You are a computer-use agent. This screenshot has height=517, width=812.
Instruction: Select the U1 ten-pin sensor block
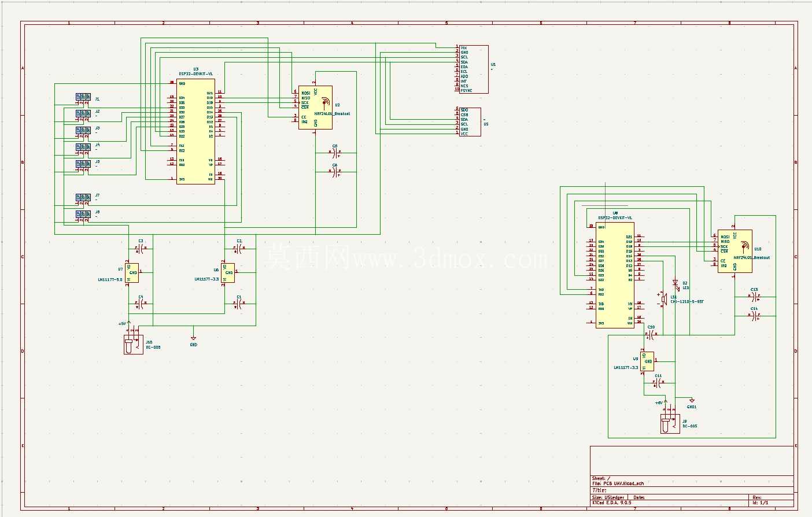coord(473,69)
